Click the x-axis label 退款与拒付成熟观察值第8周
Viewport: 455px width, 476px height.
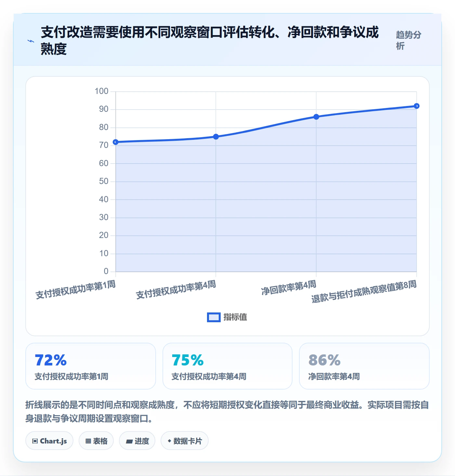[364, 292]
